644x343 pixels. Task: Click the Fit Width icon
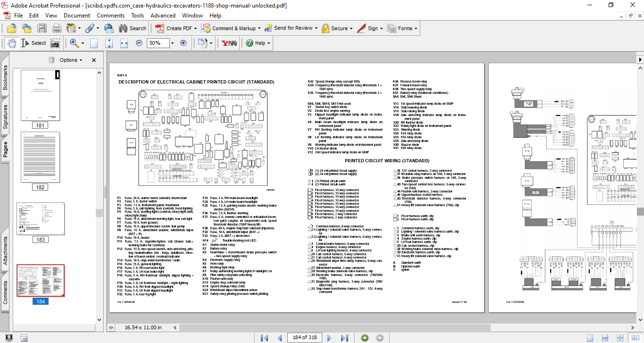tap(124, 43)
